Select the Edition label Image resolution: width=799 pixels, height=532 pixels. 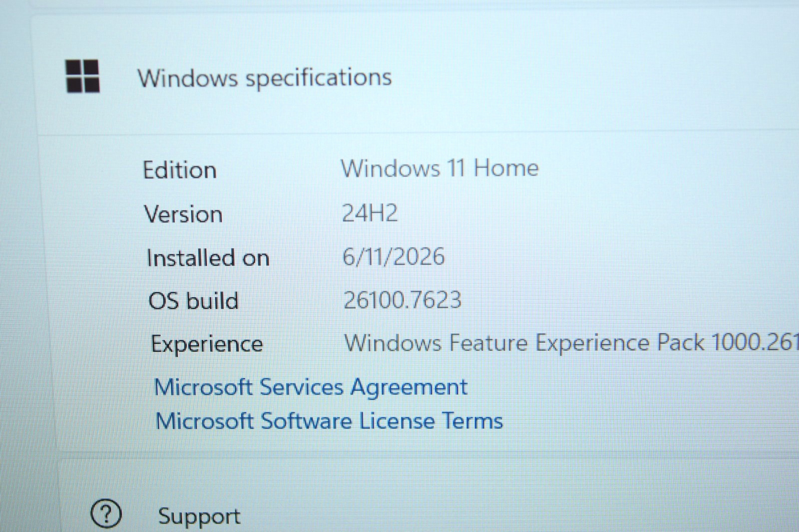coord(180,170)
